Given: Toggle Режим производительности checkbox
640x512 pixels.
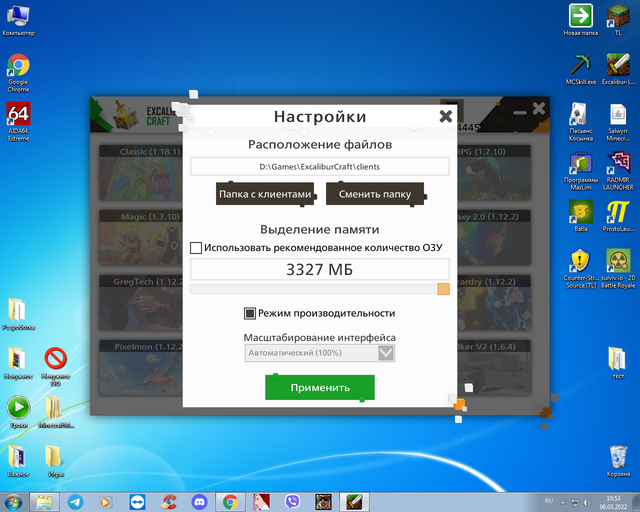Looking at the screenshot, I should click(250, 314).
